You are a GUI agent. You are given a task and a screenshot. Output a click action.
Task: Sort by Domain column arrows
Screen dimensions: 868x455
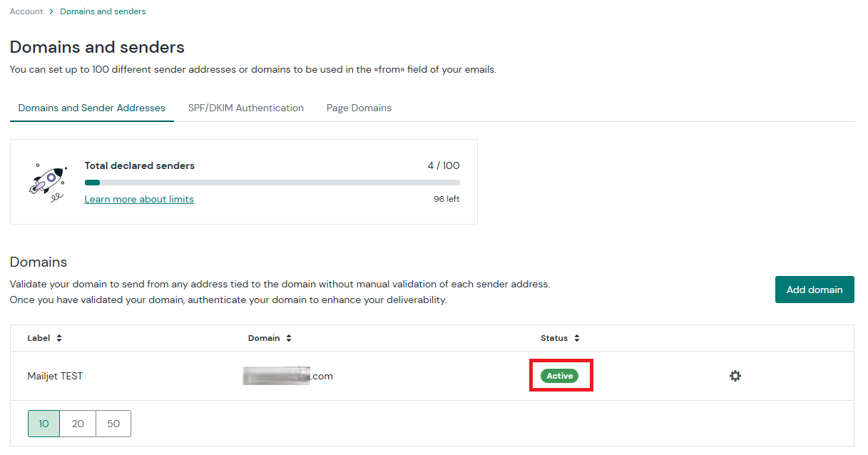[x=288, y=338]
